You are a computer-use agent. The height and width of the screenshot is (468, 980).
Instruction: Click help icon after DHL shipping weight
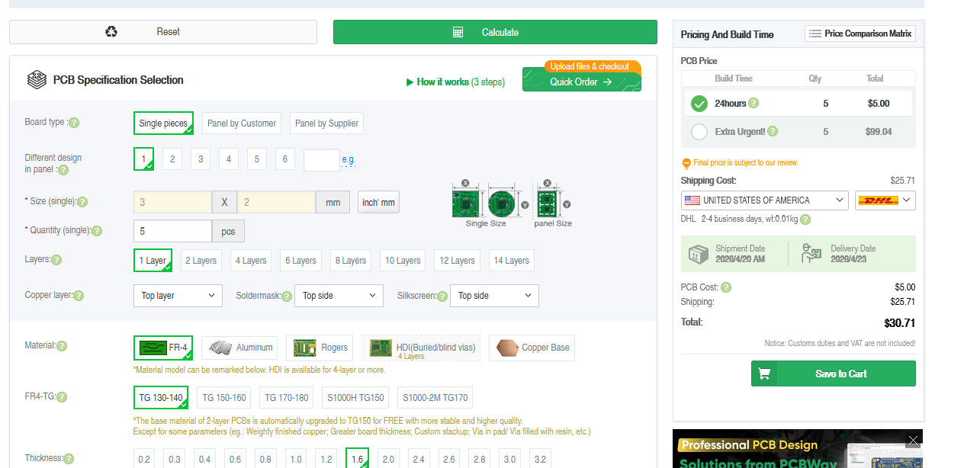coord(805,220)
